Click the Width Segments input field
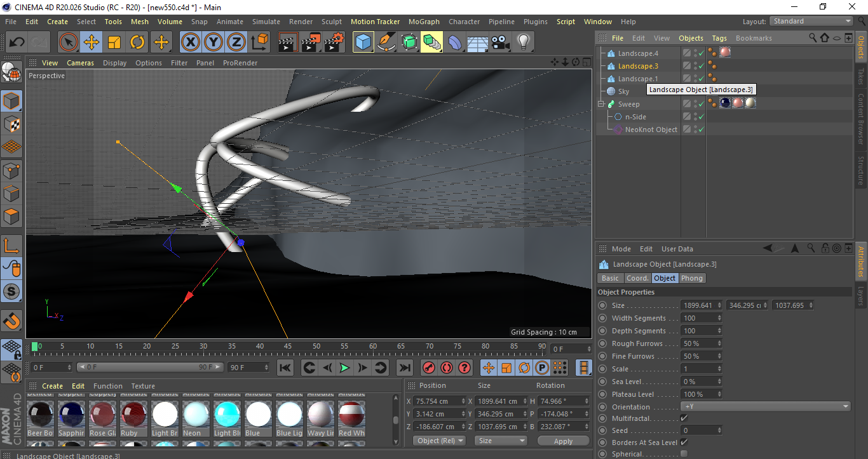 pos(702,318)
